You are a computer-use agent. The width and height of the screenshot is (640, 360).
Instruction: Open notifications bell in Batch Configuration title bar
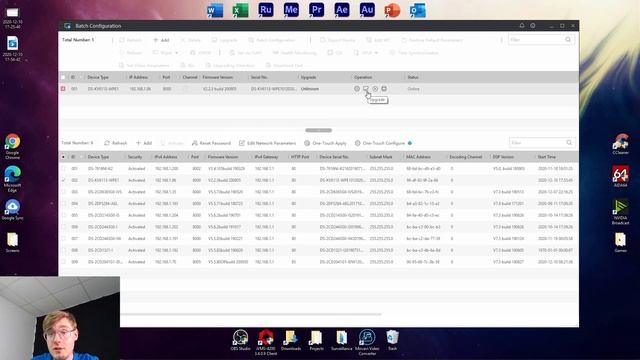click(x=522, y=25)
